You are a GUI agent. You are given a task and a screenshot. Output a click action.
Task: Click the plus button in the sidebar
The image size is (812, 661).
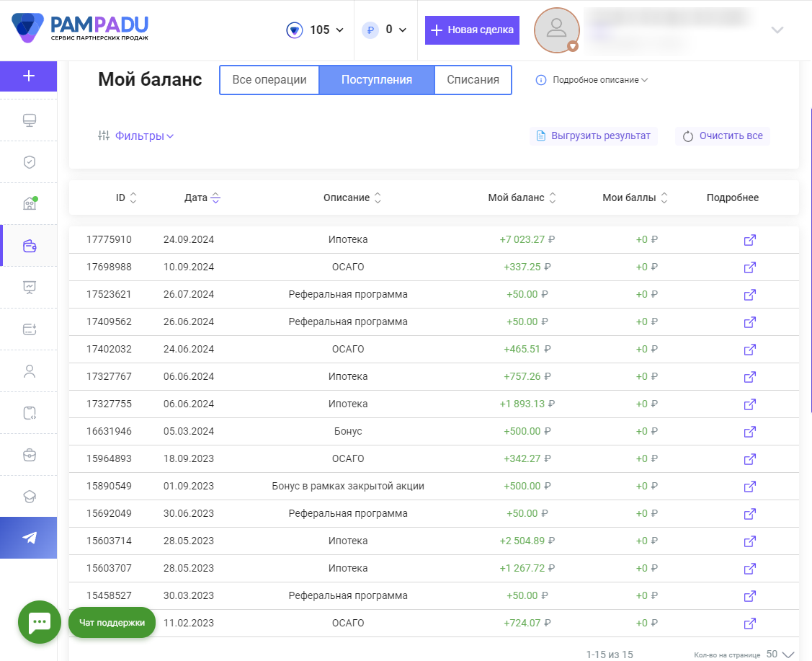click(29, 76)
